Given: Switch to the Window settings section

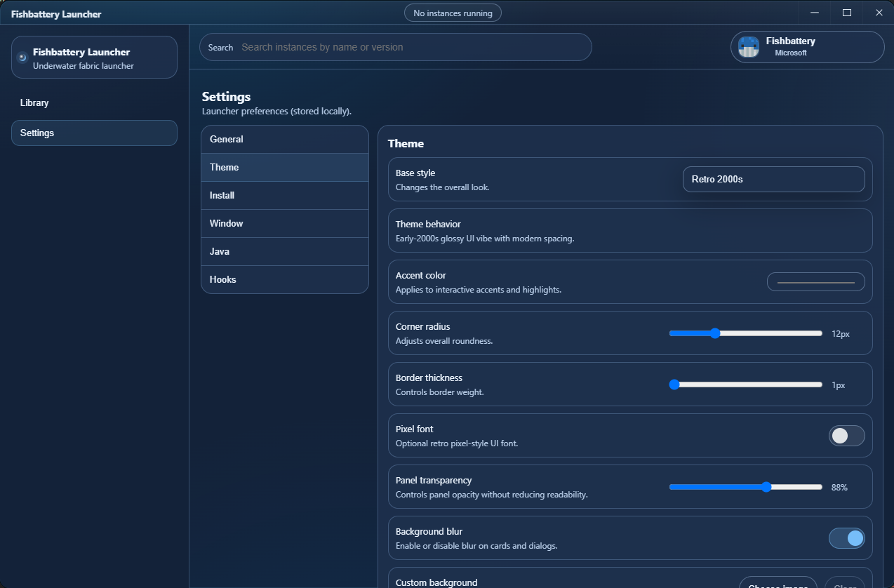Looking at the screenshot, I should click(284, 223).
